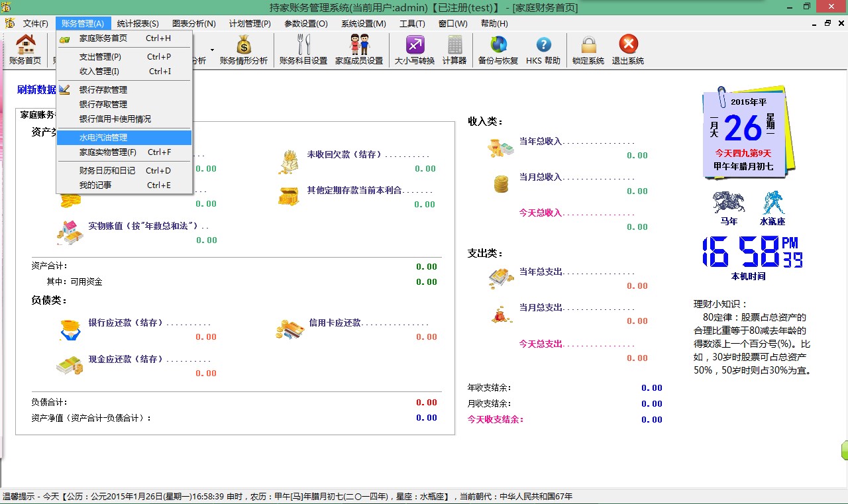Select the highlighted 水电汽油管理 entry
Image resolution: width=848 pixels, height=504 pixels.
pos(125,138)
